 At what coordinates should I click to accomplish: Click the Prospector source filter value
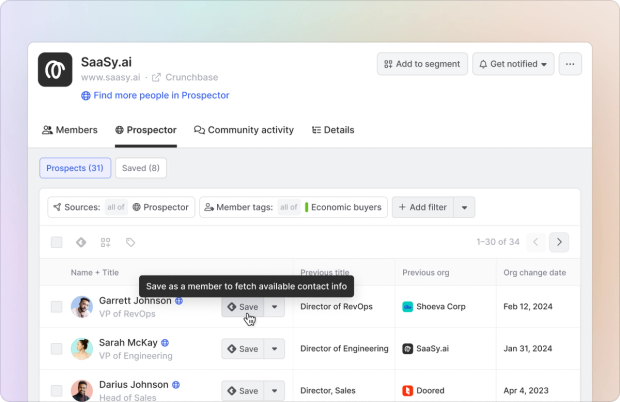pos(161,207)
